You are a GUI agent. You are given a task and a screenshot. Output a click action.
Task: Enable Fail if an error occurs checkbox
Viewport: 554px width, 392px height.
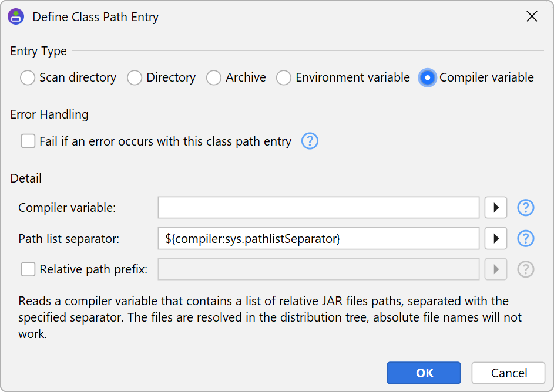click(x=28, y=141)
